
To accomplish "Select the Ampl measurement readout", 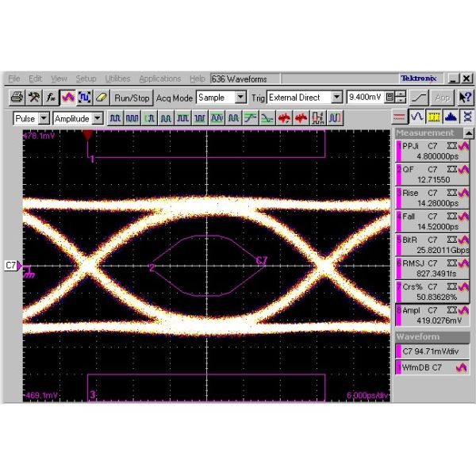I will pos(432,314).
